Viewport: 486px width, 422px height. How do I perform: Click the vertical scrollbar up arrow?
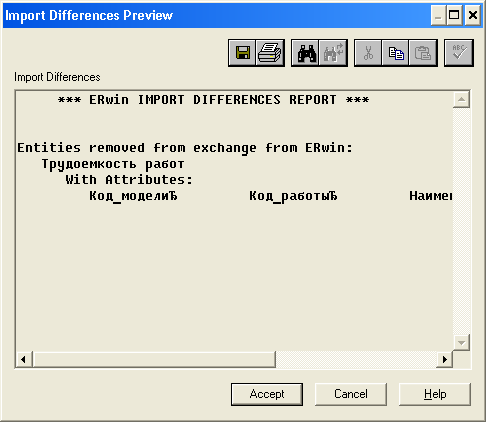(461, 99)
